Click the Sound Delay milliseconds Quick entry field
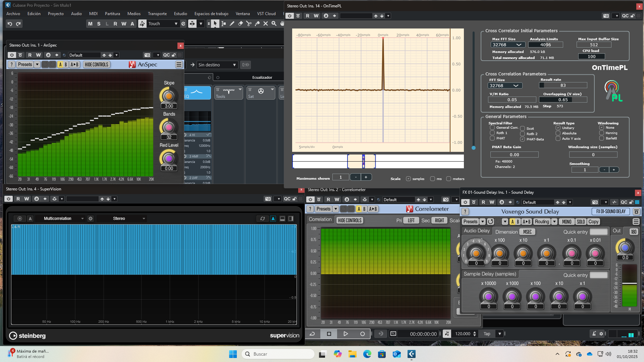Viewport: 644px width, 362px height. [598, 232]
